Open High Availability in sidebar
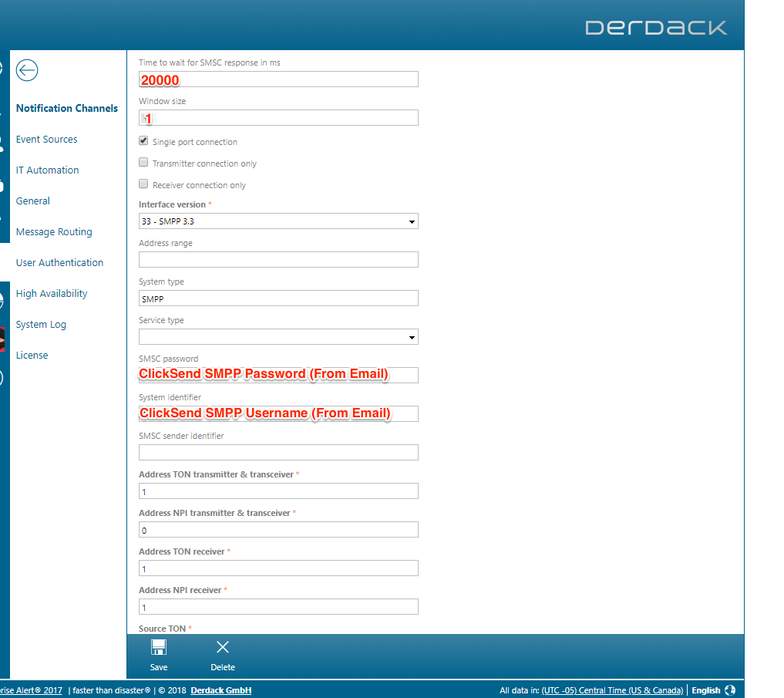This screenshot has width=784, height=698. pos(52,294)
